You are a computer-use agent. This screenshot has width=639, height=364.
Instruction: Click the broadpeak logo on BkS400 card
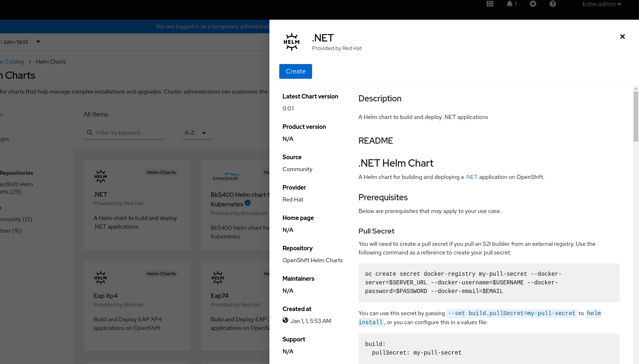tap(225, 177)
